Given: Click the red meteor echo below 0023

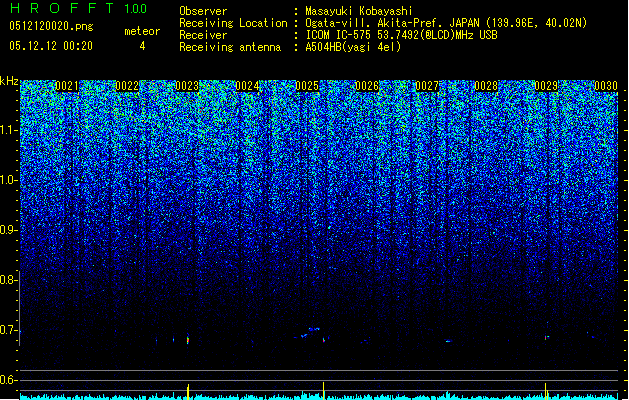Looking at the screenshot, I should (x=187, y=339).
